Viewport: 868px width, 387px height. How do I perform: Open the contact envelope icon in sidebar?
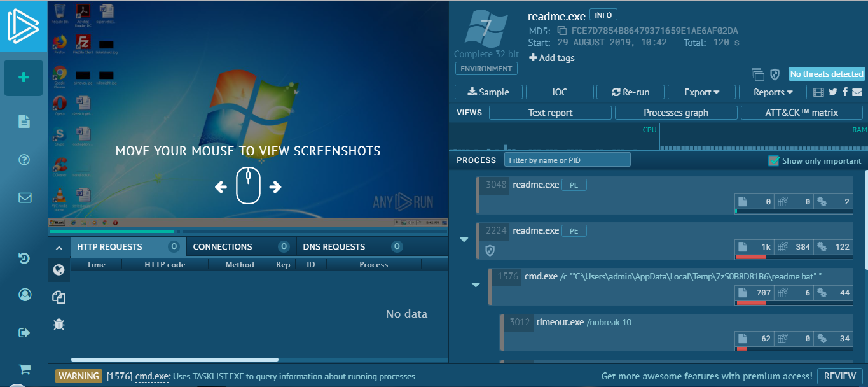pos(25,197)
